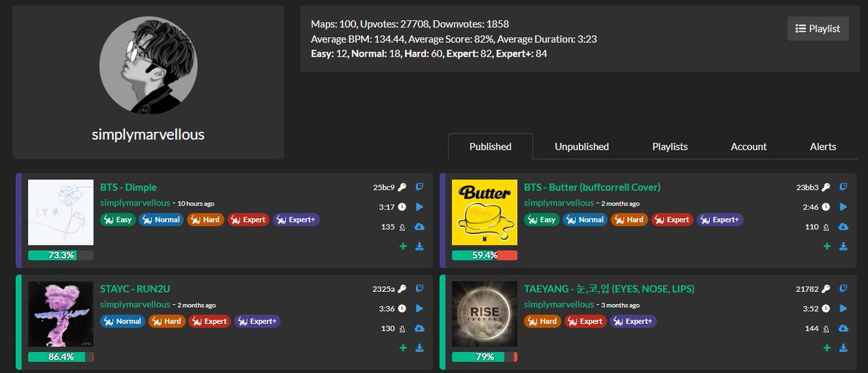
Task: Add TAEYANG map to playlist with plus icon
Action: (827, 348)
